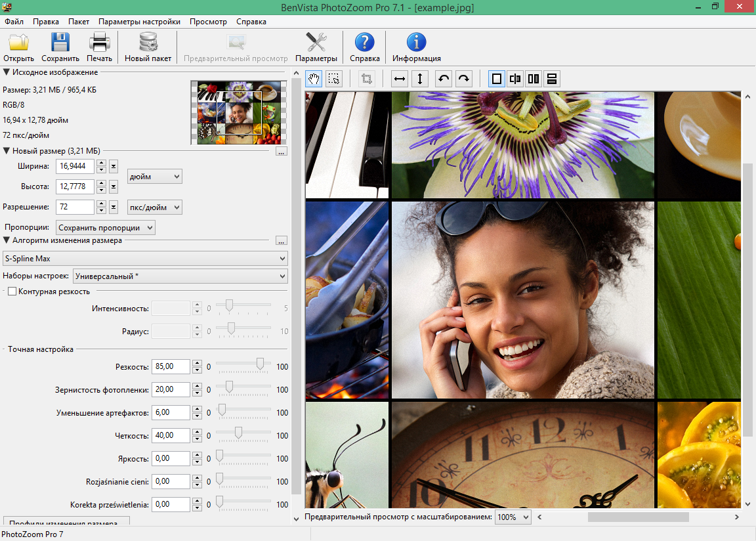Adjust the Резкость slider
756x541 pixels.
click(x=261, y=364)
